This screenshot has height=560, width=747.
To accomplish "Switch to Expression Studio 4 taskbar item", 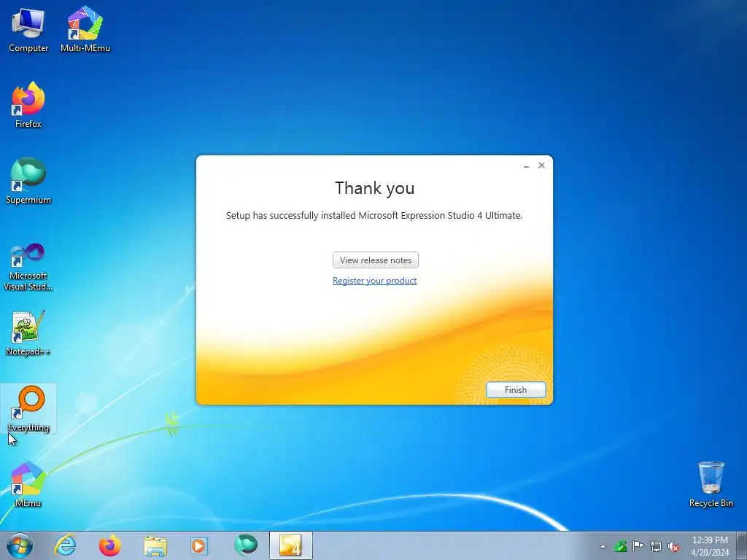I will coord(290,545).
